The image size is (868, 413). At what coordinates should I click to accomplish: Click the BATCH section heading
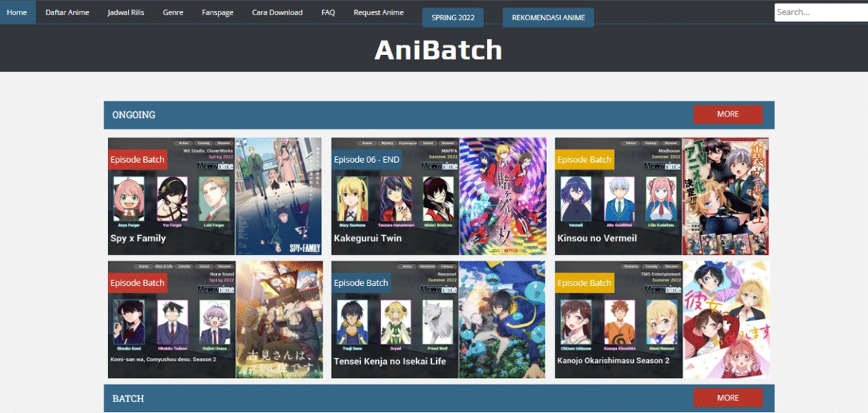coord(128,399)
